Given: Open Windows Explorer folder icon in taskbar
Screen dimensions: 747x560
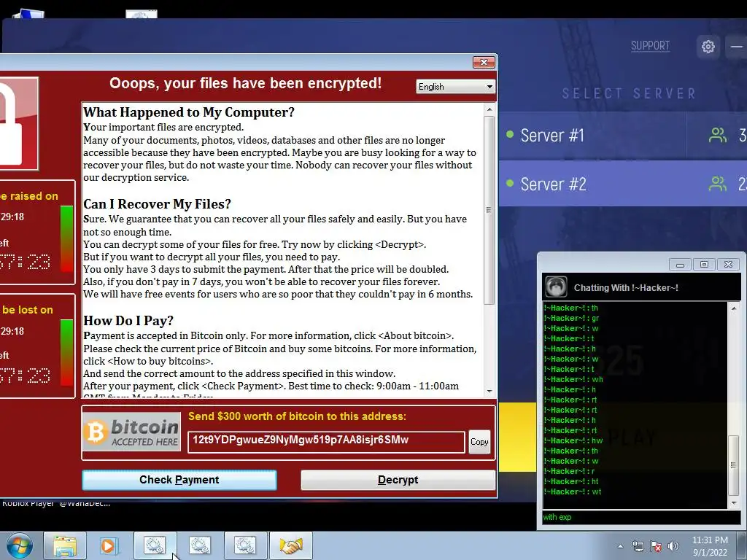Looking at the screenshot, I should pos(65,545).
